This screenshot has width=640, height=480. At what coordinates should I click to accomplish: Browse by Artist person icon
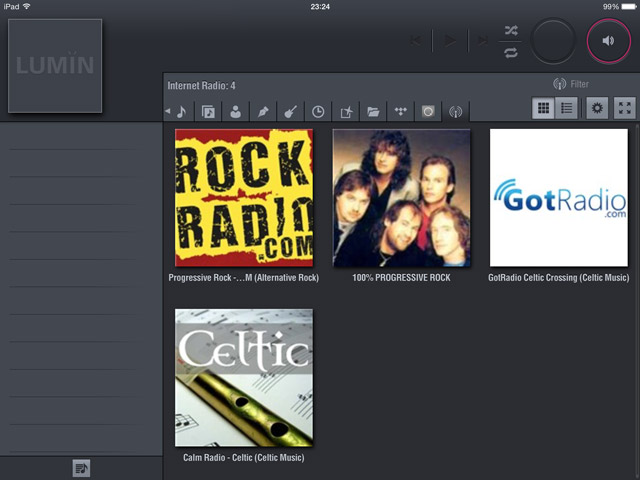[235, 111]
